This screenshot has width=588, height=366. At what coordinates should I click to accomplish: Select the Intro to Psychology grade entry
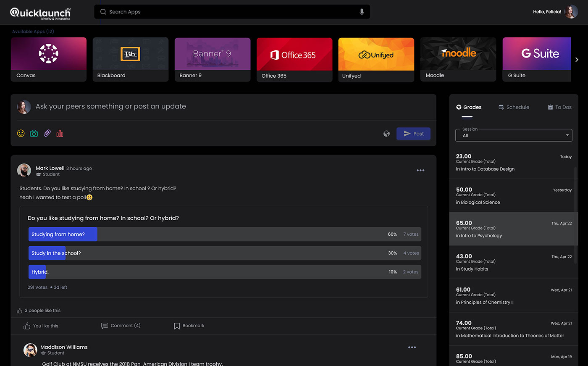coord(514,229)
